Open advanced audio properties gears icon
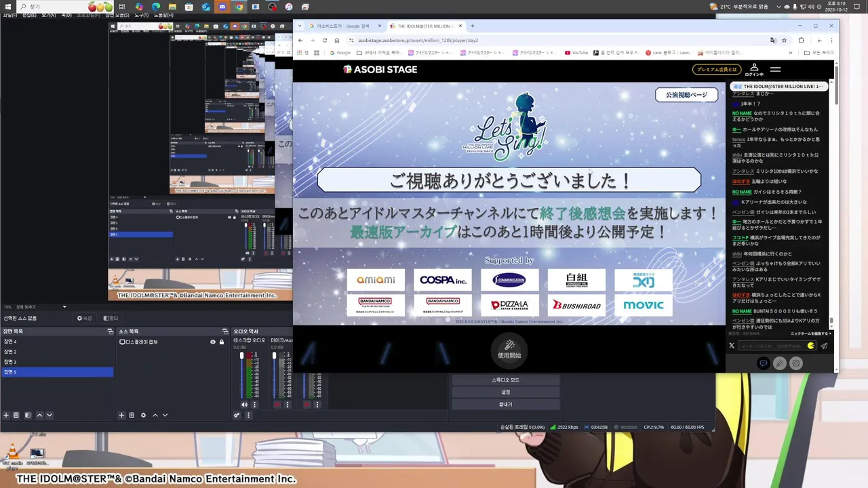The image size is (868, 488). point(237,415)
